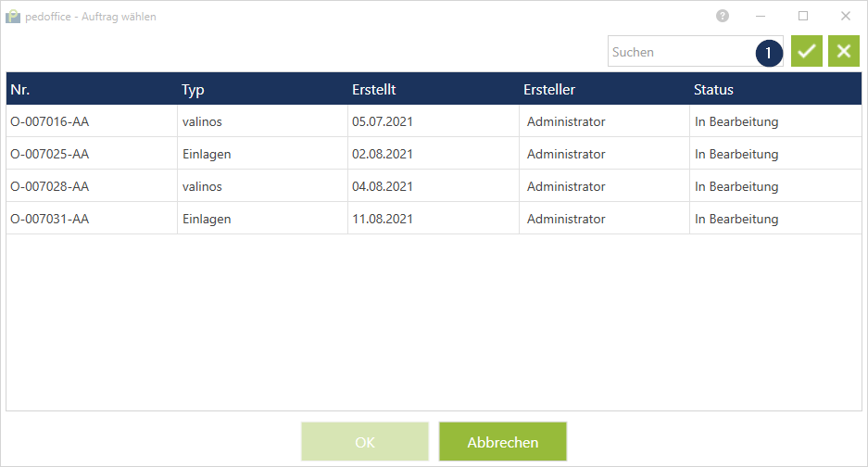Click the green checkmark confirm icon
The image size is (868, 467).
pyautogui.click(x=807, y=52)
